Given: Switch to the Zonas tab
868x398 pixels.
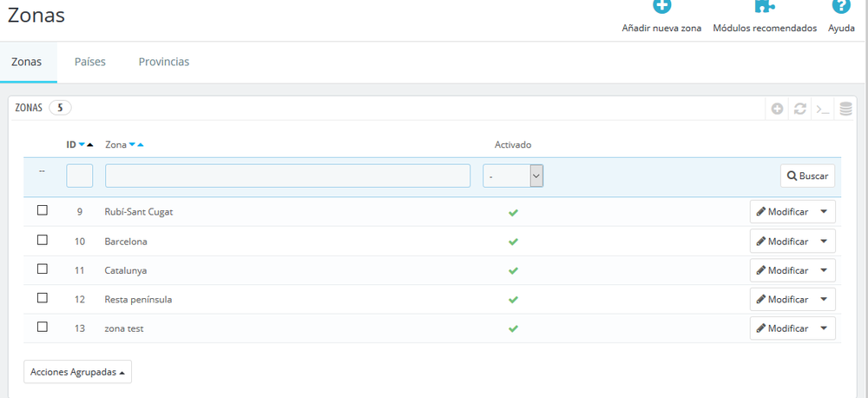Looking at the screenshot, I should [27, 62].
